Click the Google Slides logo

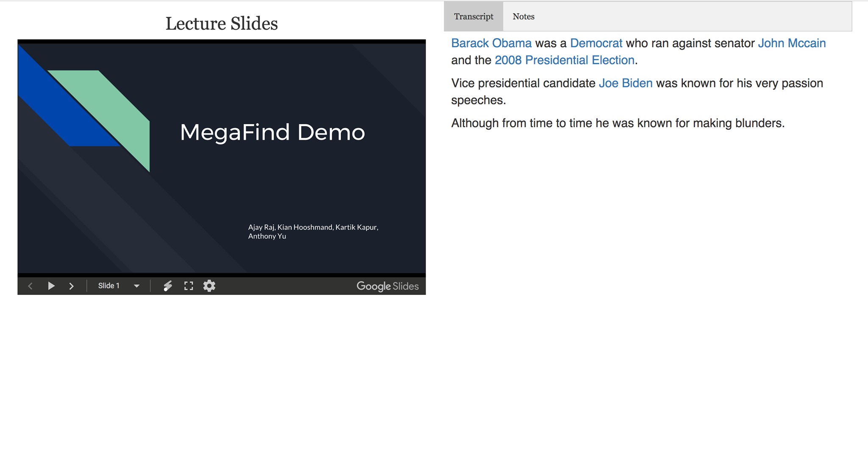tap(387, 286)
